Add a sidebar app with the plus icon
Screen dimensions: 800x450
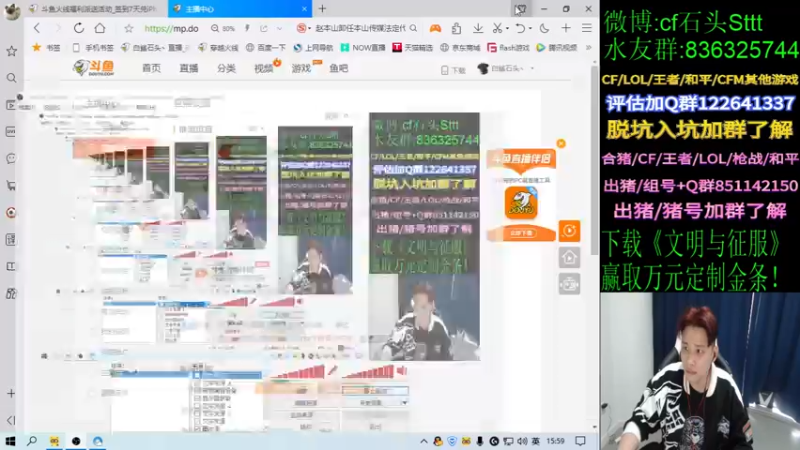click(x=11, y=393)
